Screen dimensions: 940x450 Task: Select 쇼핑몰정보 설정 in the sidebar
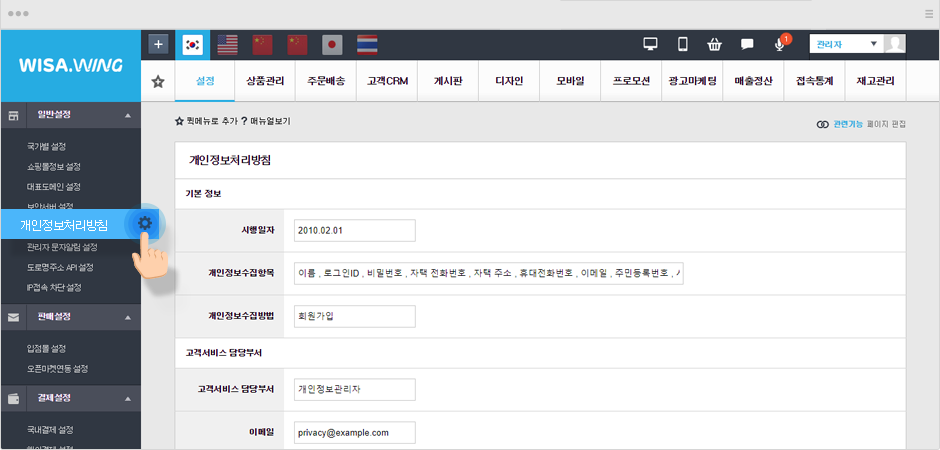53,167
